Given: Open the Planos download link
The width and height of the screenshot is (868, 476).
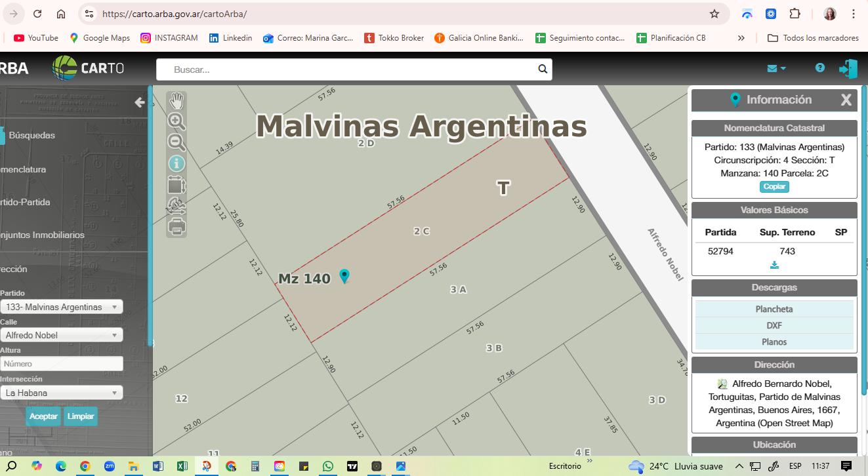Looking at the screenshot, I should (774, 342).
